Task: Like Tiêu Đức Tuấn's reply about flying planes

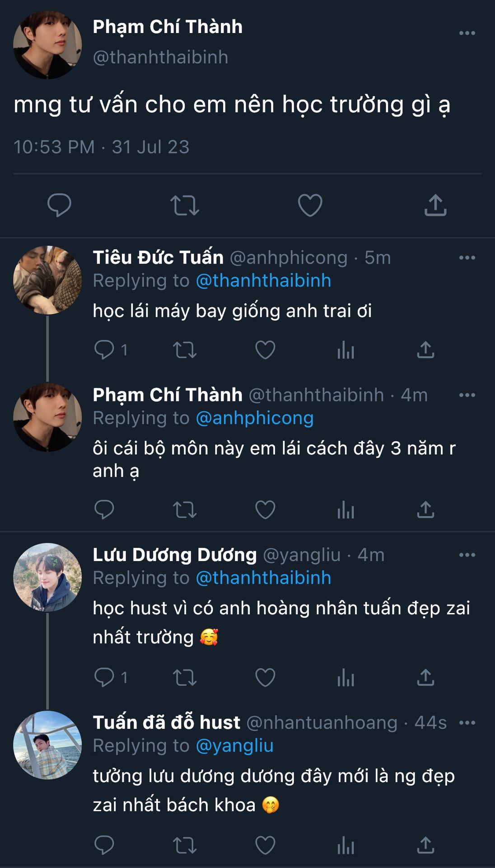Action: pos(265,350)
